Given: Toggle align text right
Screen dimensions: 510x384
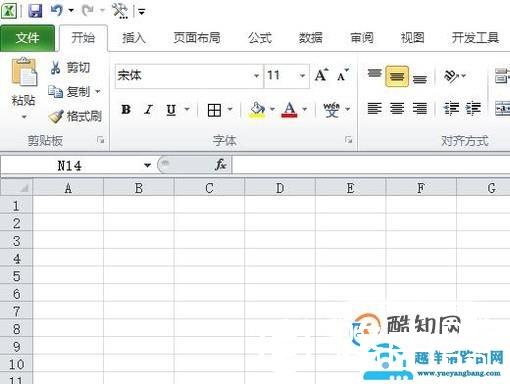Looking at the screenshot, I should pyautogui.click(x=420, y=109).
